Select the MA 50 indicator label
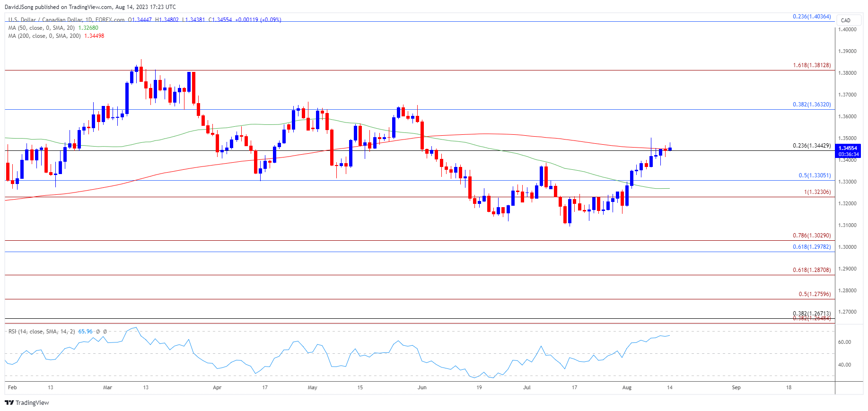This screenshot has height=411, width=868. [x=42, y=28]
